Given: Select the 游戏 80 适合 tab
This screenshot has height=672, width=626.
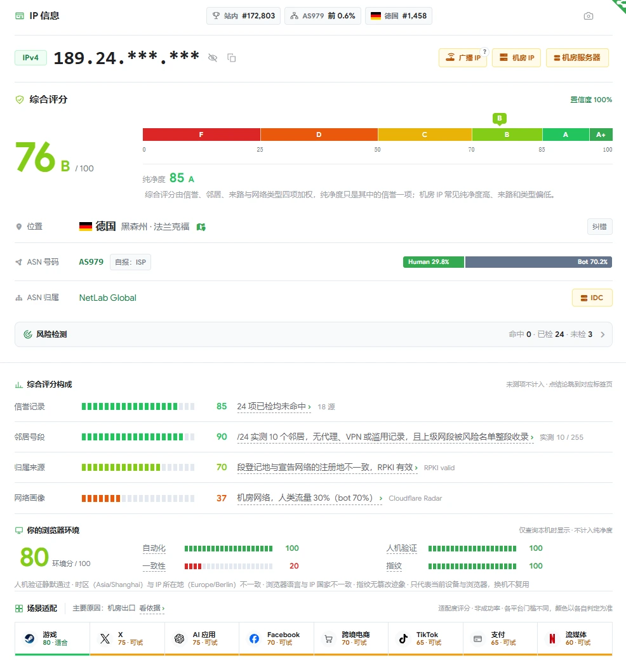Looking at the screenshot, I should point(52,638).
